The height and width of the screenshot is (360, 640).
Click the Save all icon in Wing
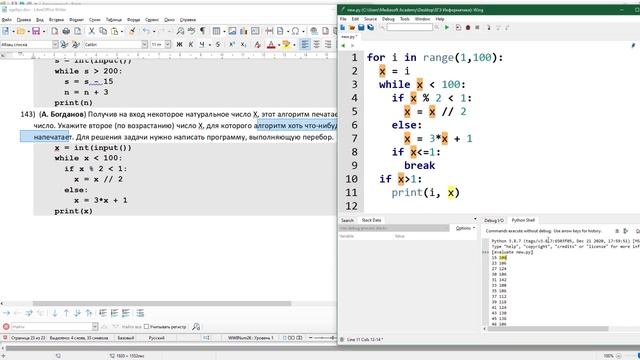371,27
